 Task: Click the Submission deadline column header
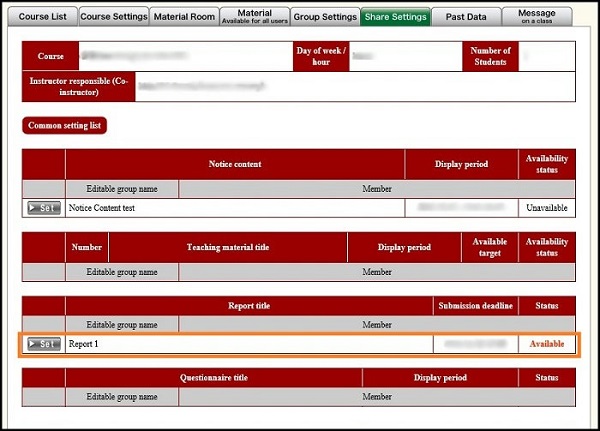pos(474,305)
